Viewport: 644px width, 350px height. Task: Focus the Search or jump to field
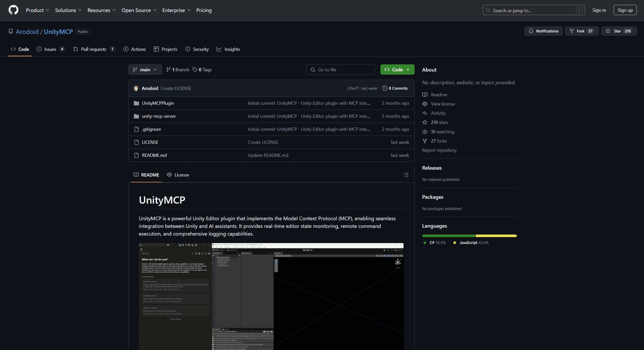click(x=534, y=10)
